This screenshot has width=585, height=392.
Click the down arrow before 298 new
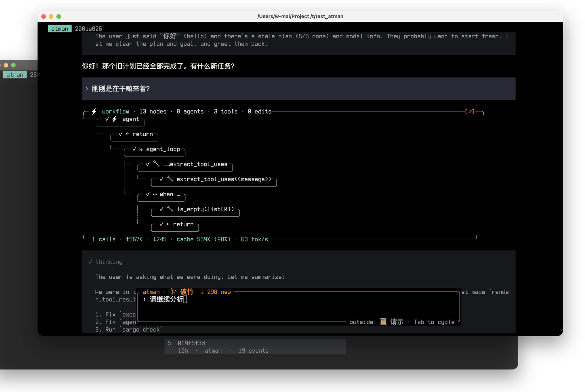[x=202, y=291]
